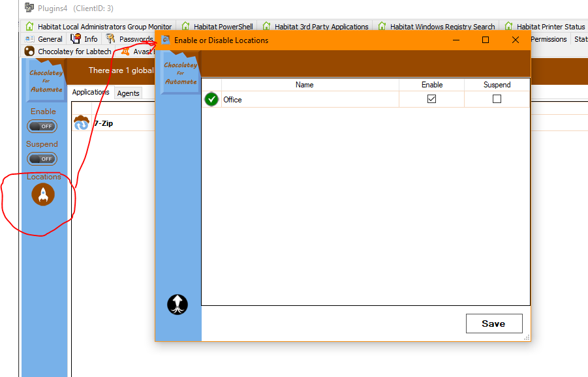Click the Chocolatey for Automate logo in dialog
Image resolution: width=588 pixels, height=377 pixels.
click(180, 73)
